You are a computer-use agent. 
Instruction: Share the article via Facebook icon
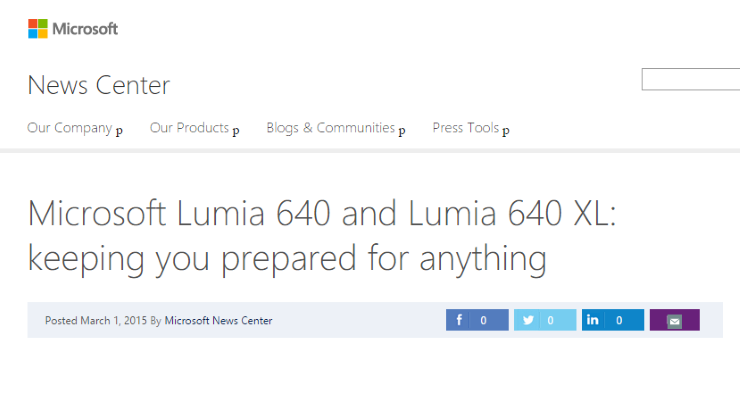click(460, 320)
